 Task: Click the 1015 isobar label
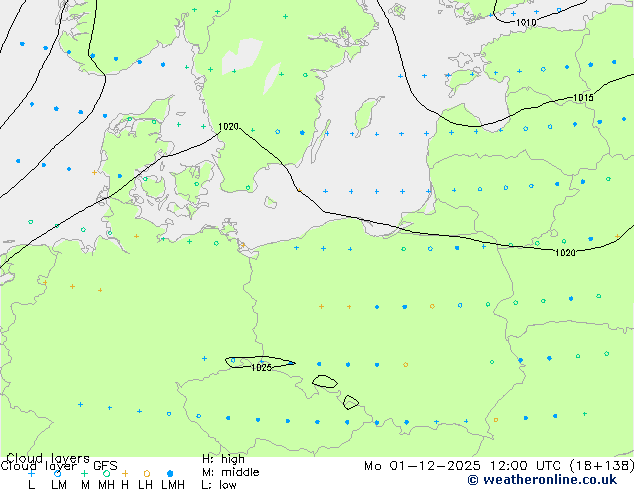(x=583, y=98)
